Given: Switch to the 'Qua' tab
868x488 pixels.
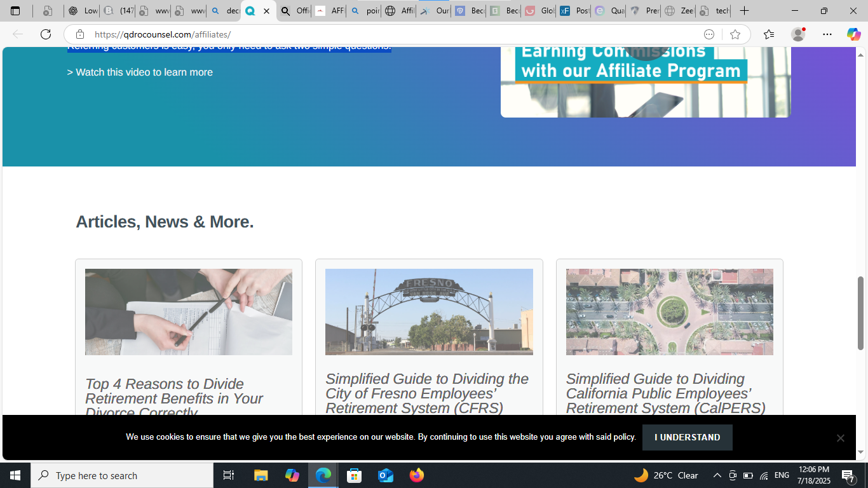Looking at the screenshot, I should click(609, 11).
